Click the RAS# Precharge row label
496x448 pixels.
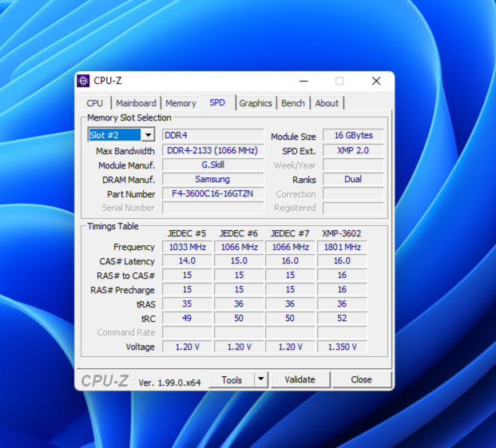122,290
